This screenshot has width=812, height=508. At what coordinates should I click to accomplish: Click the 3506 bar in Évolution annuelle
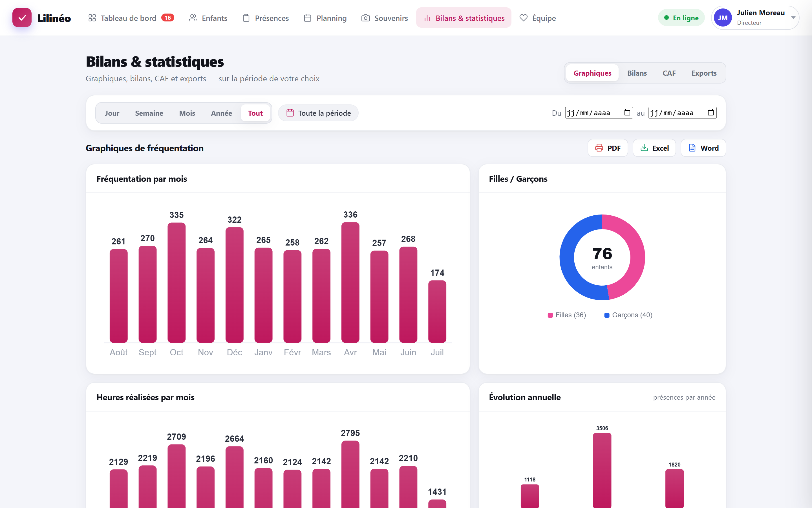(602, 470)
